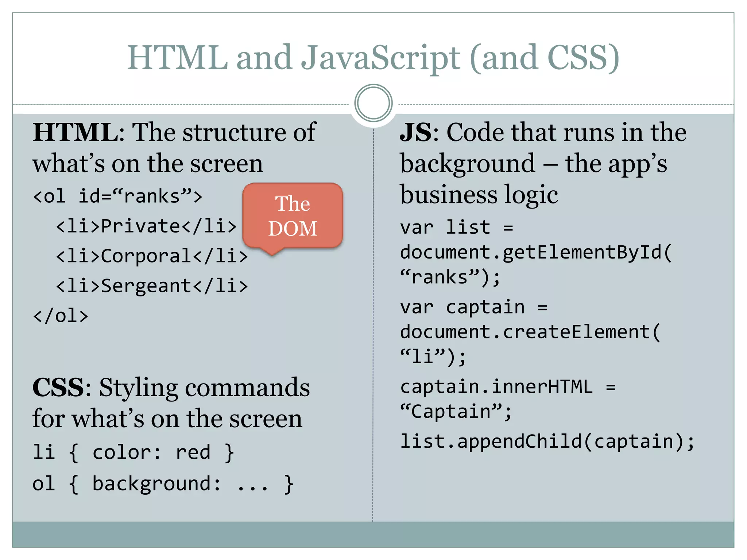Click the code line '<li>Sergeant</li>'

(x=152, y=286)
